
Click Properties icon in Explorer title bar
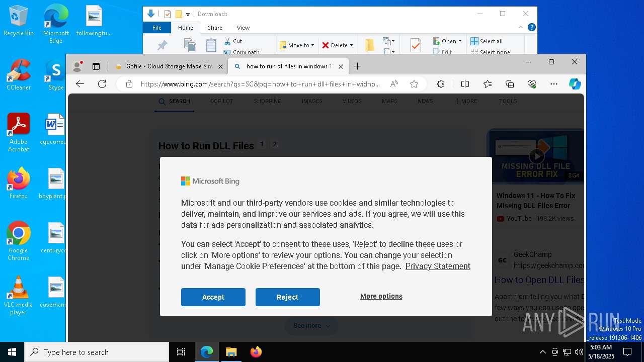tap(168, 14)
